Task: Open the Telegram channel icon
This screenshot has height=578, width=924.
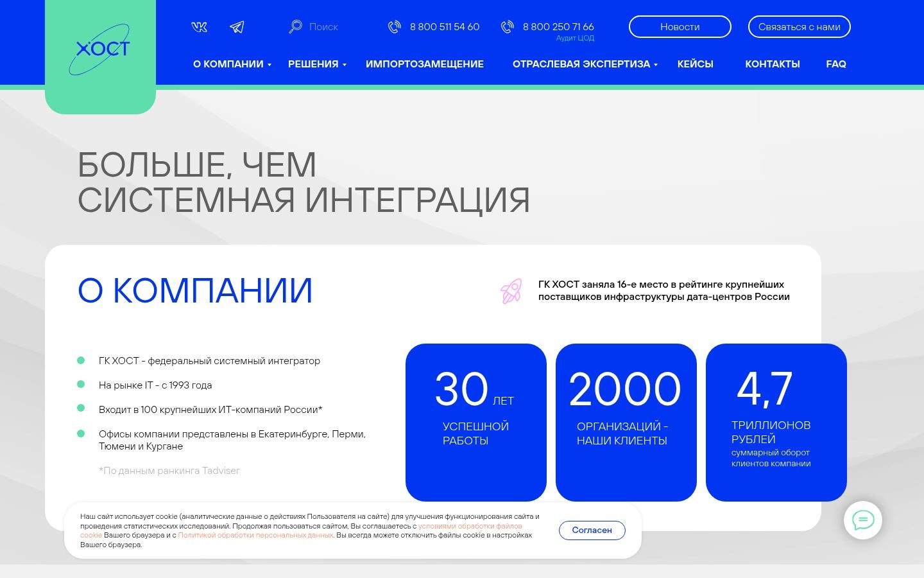Action: pyautogui.click(x=237, y=27)
